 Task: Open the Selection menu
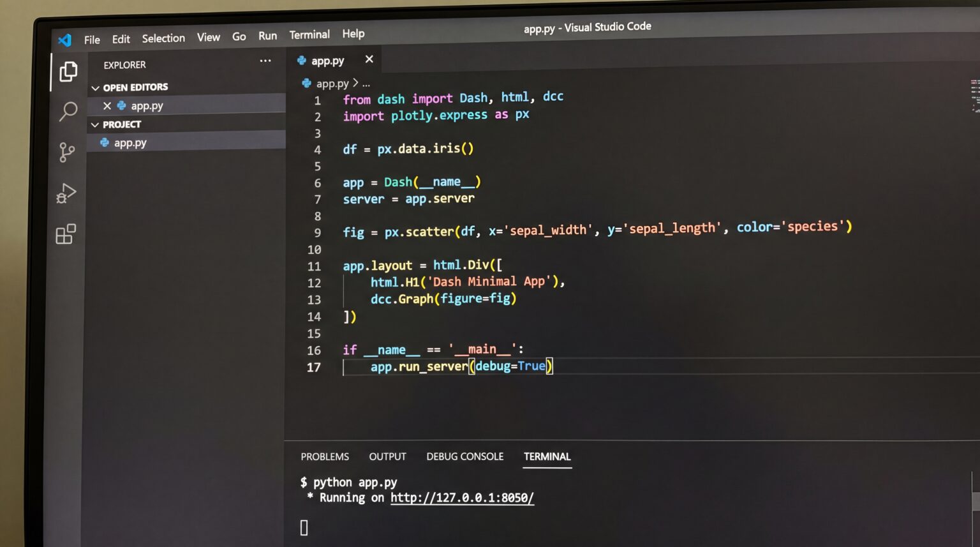[163, 38]
